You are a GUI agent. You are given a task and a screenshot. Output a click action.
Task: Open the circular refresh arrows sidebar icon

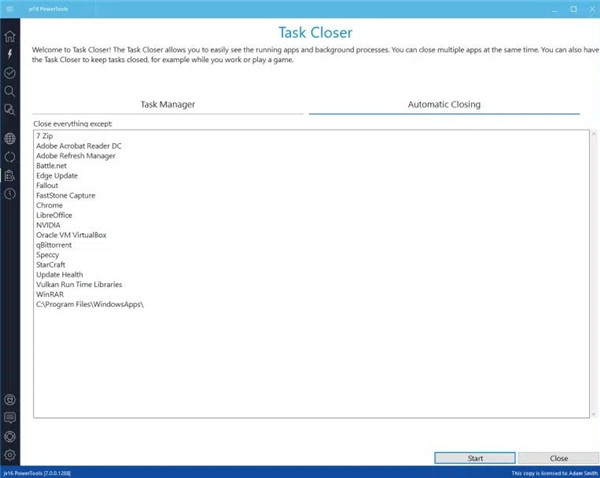pos(9,157)
